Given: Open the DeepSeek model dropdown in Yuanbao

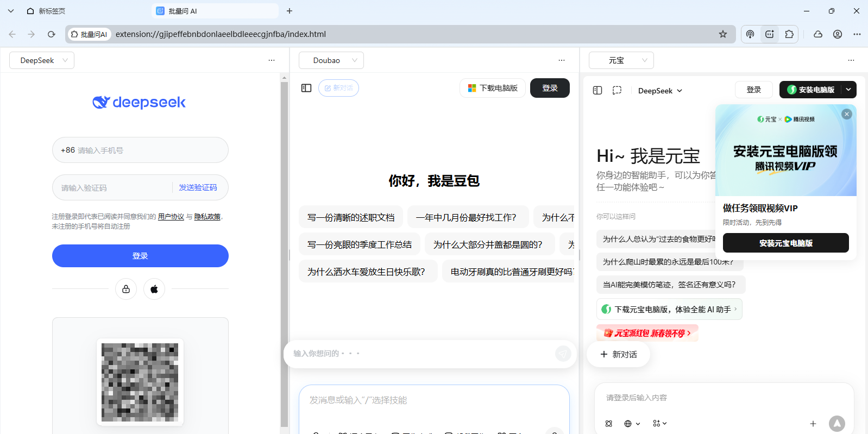Looking at the screenshot, I should click(x=660, y=91).
